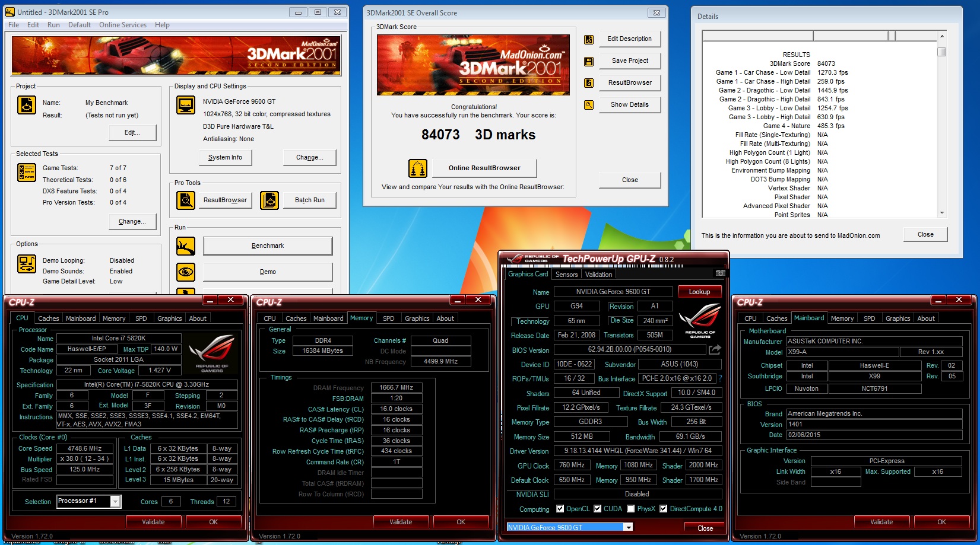Click the Selected Tests checklist icon

pyautogui.click(x=27, y=172)
